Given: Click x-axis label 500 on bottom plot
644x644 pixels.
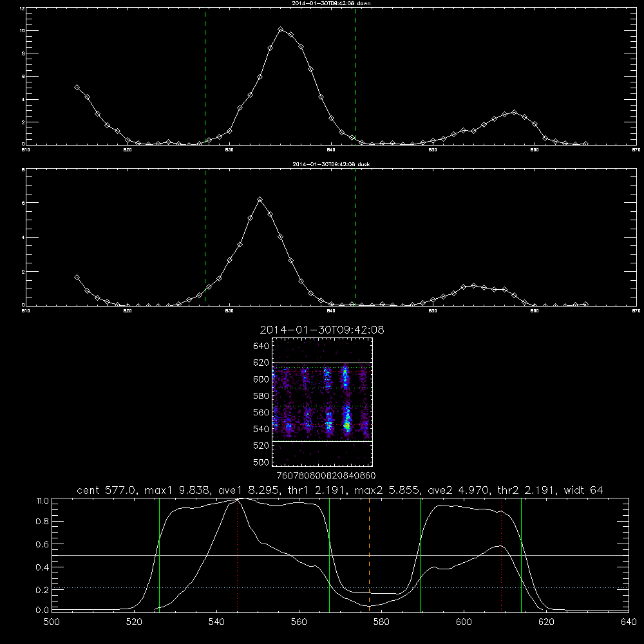Looking at the screenshot, I should click(52, 622).
